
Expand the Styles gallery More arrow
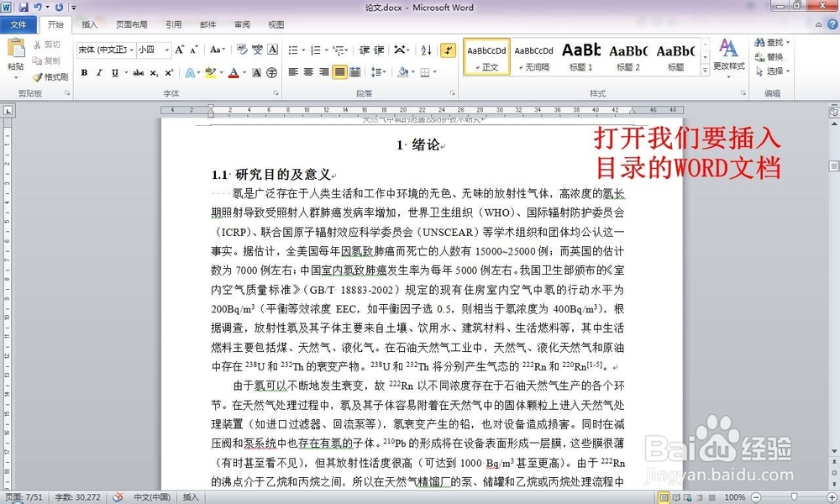pyautogui.click(x=705, y=69)
